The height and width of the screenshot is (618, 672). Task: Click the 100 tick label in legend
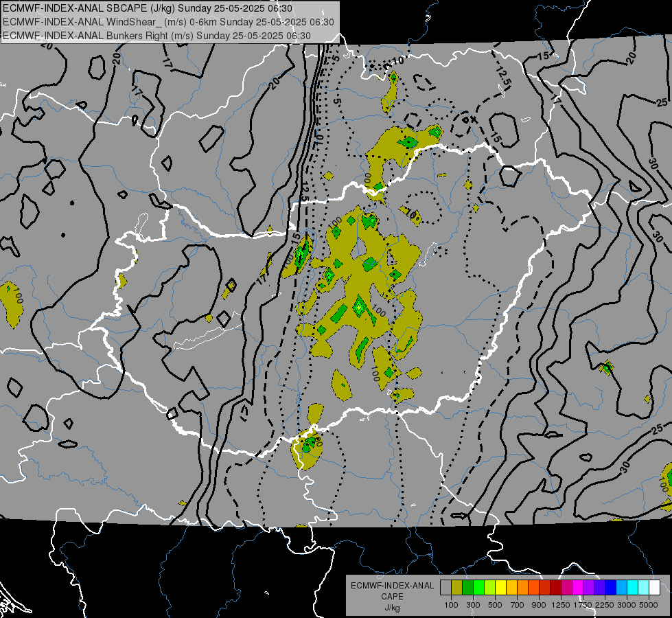coord(451,605)
